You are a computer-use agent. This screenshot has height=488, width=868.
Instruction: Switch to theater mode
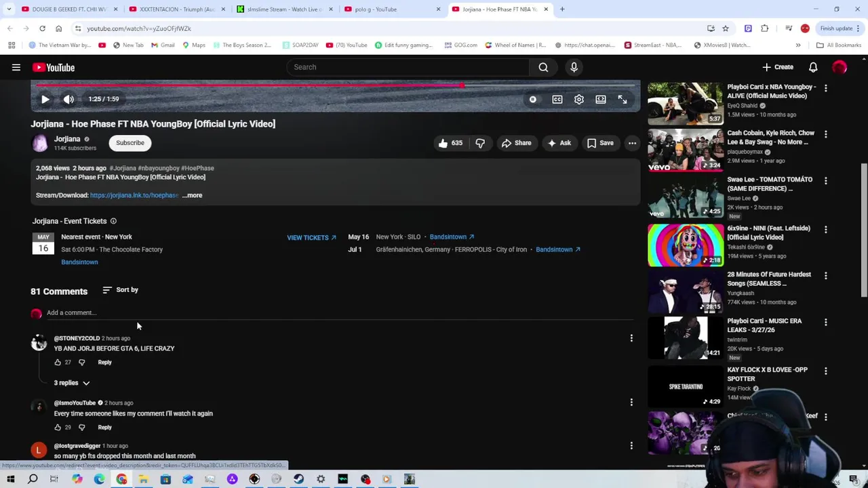[x=600, y=100]
